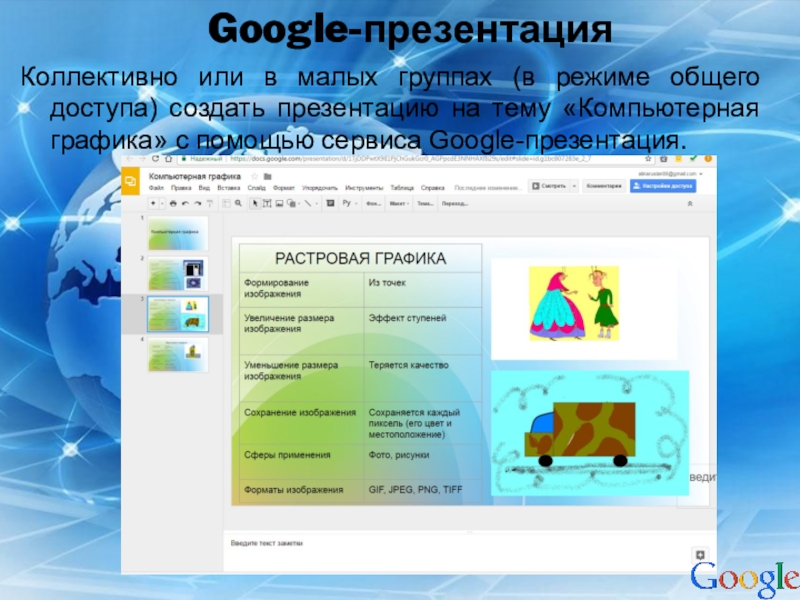
Task: Open the line tool dropdown arrow
Action: [316, 203]
